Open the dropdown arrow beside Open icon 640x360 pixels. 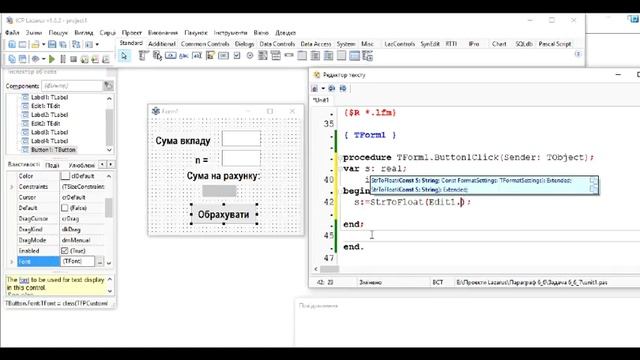[x=43, y=44]
